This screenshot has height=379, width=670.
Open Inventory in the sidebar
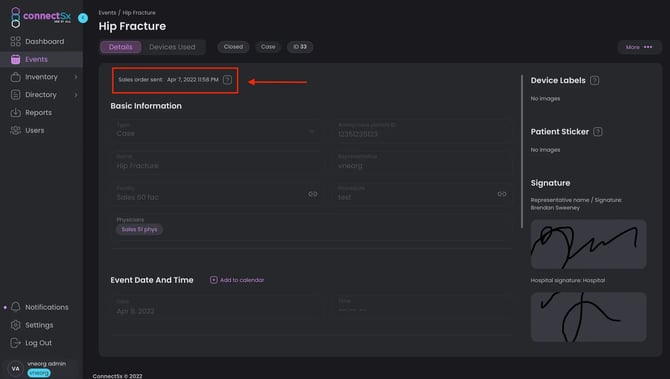click(41, 77)
